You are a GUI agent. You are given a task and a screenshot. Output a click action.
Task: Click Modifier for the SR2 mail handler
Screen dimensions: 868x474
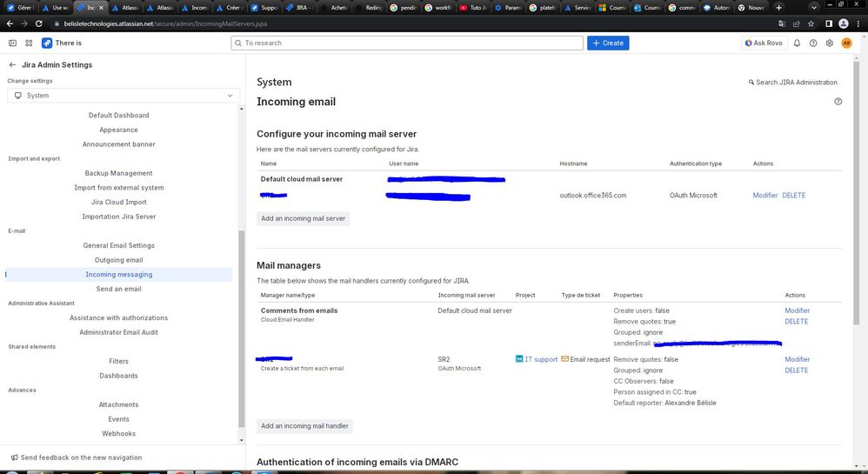click(798, 359)
